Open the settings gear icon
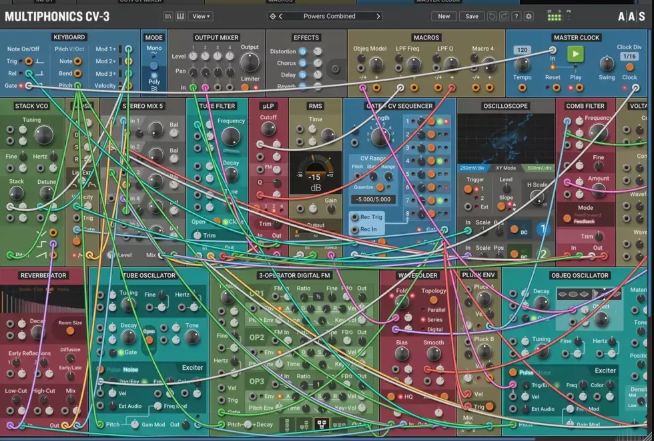 [528, 16]
